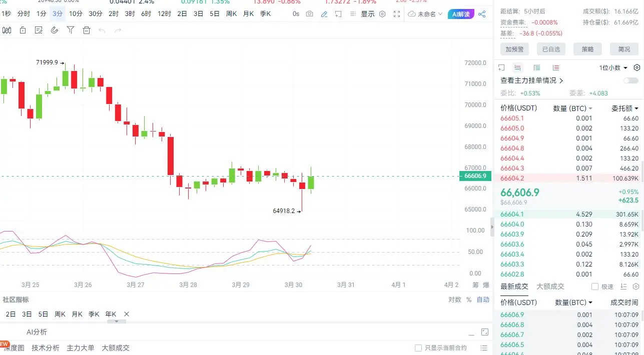This screenshot has height=355, width=644.
Task: Click the order book pop-out icon
Action: tap(501, 67)
